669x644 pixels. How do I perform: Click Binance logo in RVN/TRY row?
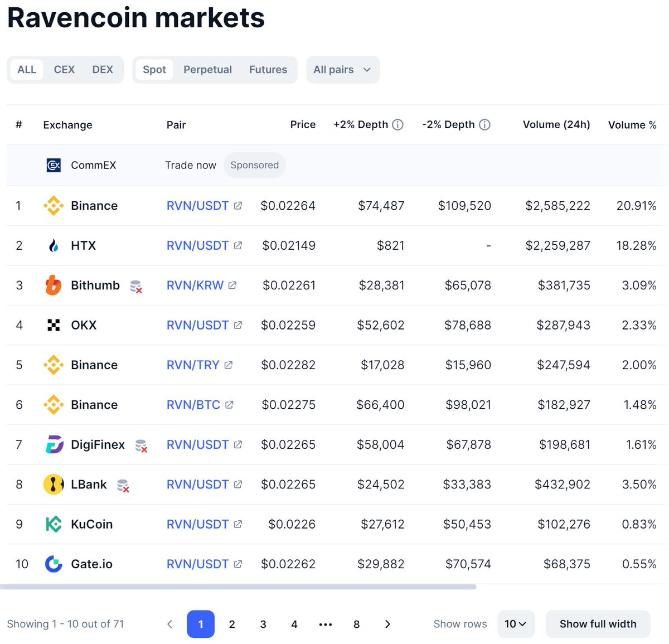[54, 365]
